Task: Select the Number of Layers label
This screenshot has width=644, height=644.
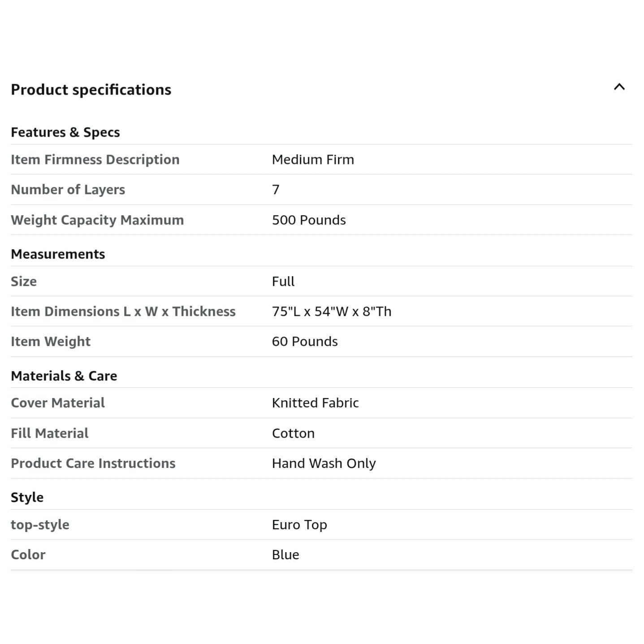Action: click(x=68, y=190)
